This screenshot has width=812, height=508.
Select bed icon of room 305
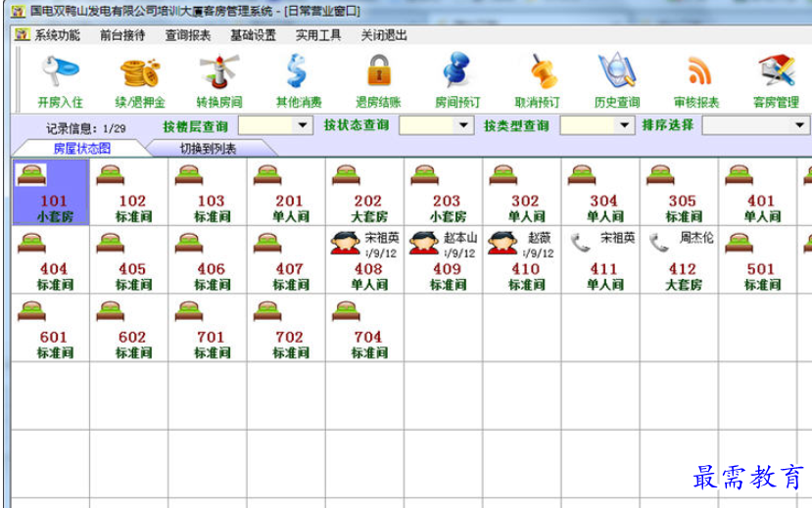[660, 175]
